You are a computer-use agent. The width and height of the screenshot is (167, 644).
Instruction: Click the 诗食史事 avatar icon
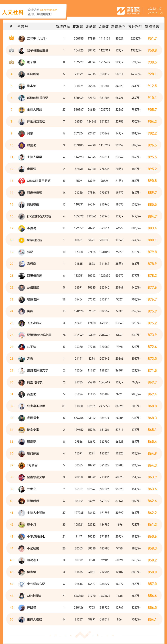(x=21, y=430)
